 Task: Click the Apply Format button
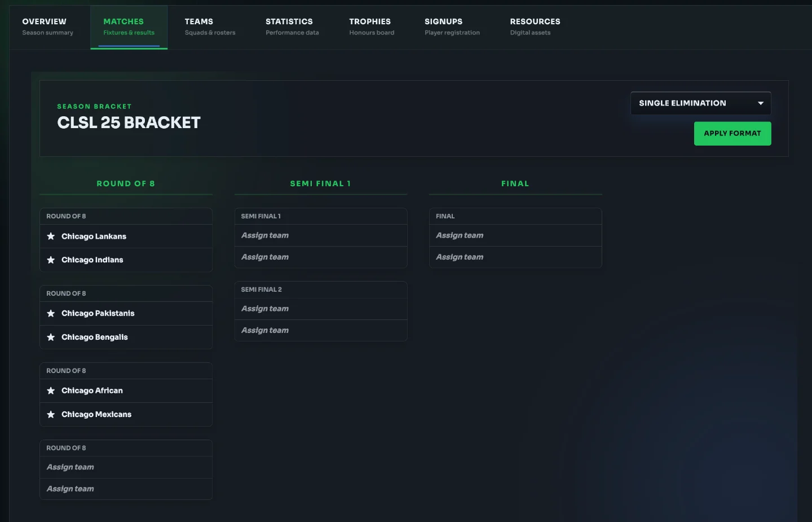[732, 134]
